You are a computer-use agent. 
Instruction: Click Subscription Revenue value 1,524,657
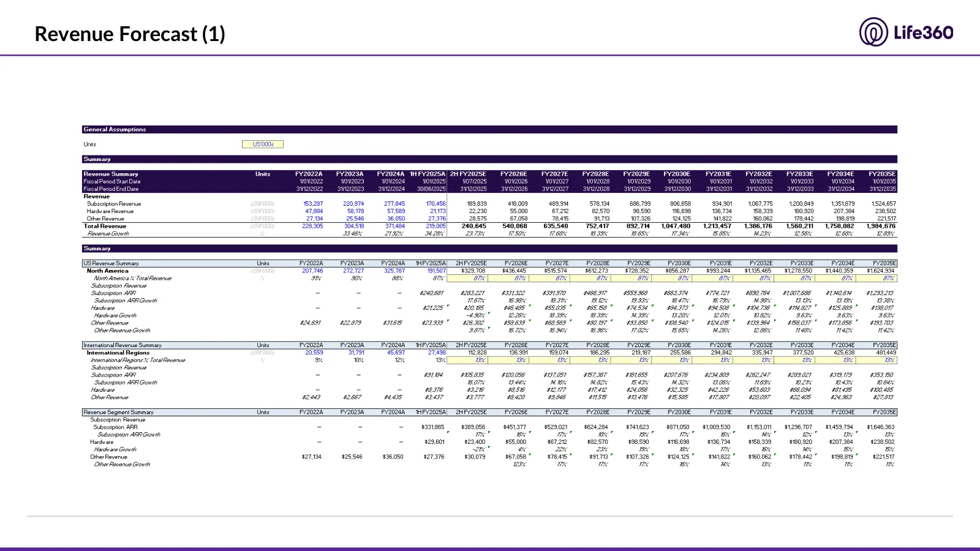coord(883,204)
